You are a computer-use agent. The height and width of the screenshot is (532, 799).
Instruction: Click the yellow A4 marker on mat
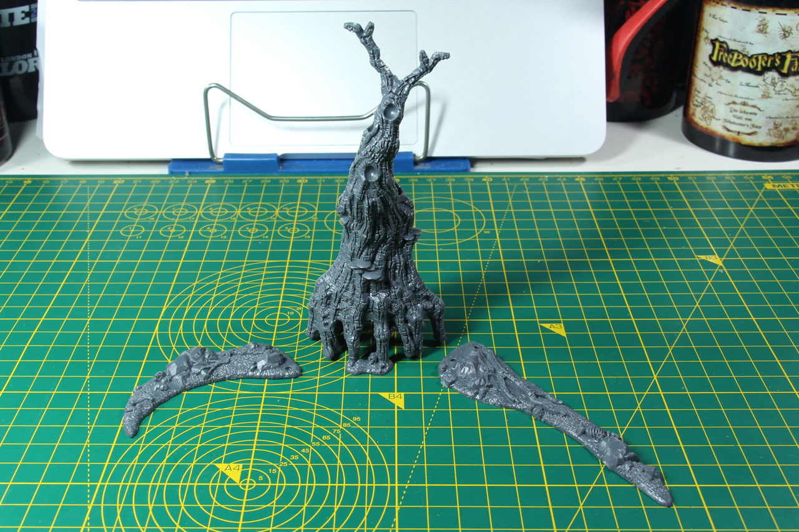click(x=229, y=472)
